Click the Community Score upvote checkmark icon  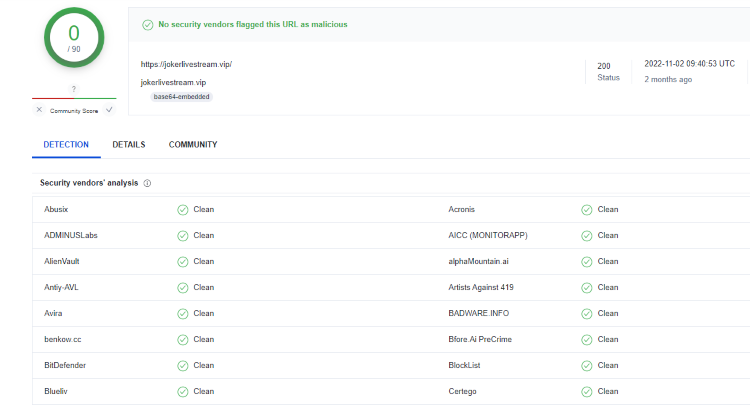tap(109, 110)
